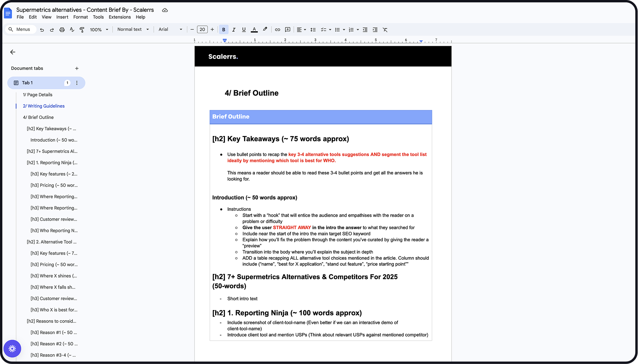Clear formatting from selection
This screenshot has height=364, width=638.
[x=385, y=30]
